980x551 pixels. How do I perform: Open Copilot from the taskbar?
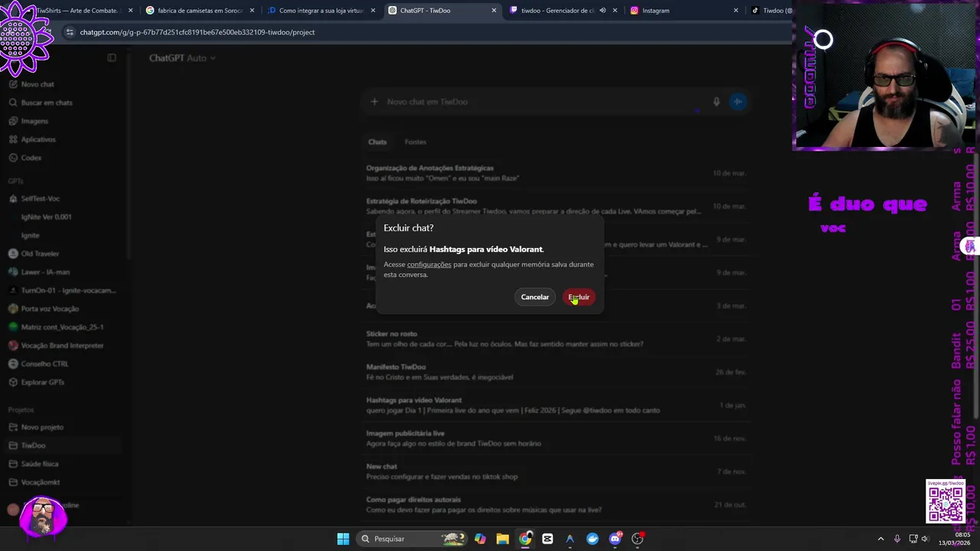click(x=480, y=539)
